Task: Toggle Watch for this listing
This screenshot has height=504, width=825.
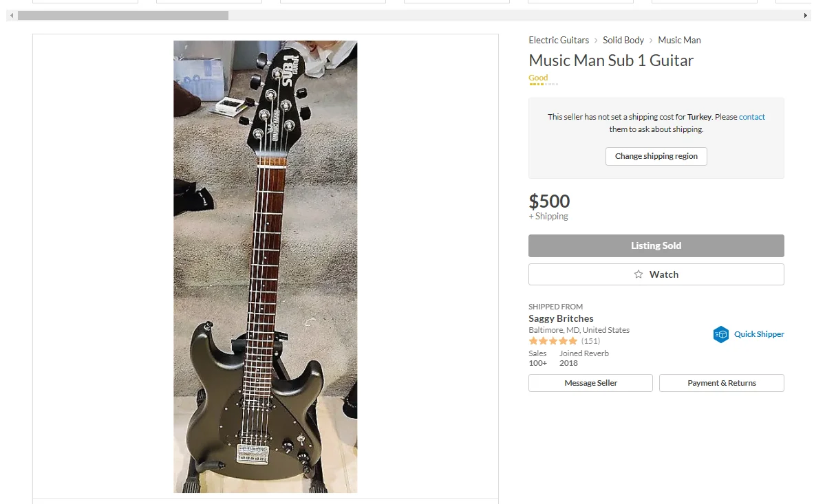Action: pyautogui.click(x=656, y=274)
